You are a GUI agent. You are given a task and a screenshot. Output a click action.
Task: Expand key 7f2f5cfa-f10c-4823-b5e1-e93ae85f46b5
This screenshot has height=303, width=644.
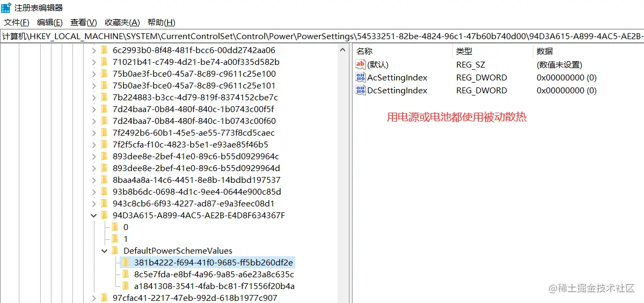[x=93, y=144]
